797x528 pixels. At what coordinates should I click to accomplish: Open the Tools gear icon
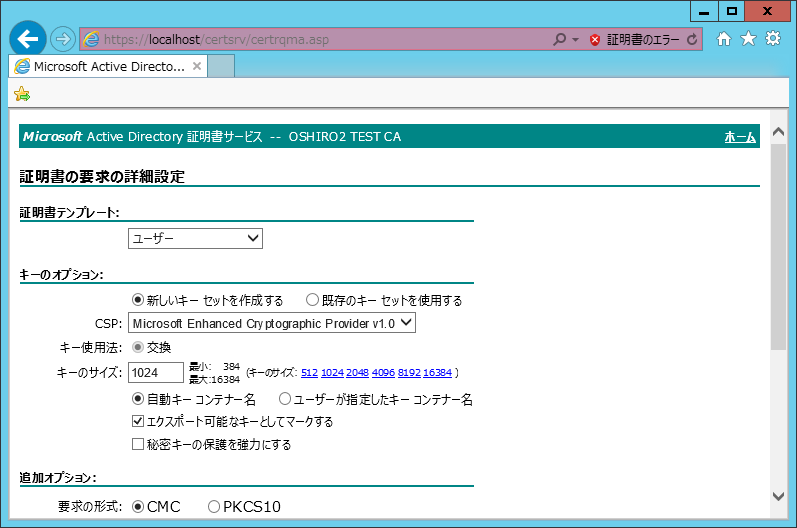[x=773, y=39]
